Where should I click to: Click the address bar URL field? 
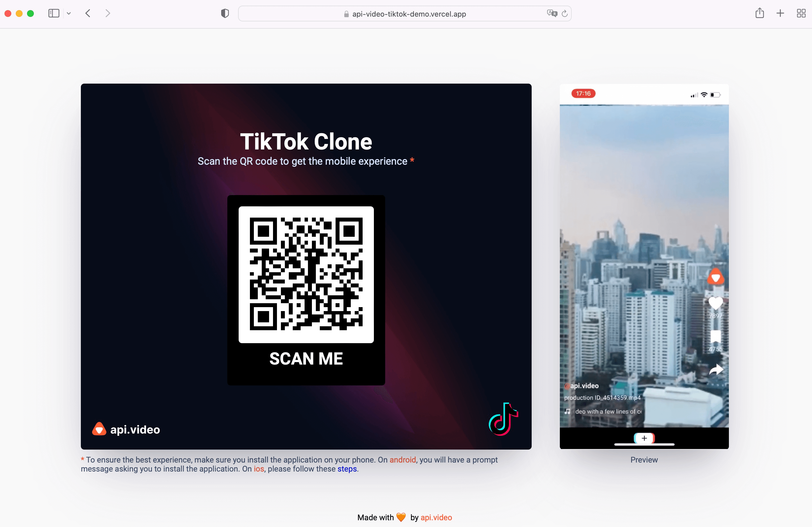406,13
